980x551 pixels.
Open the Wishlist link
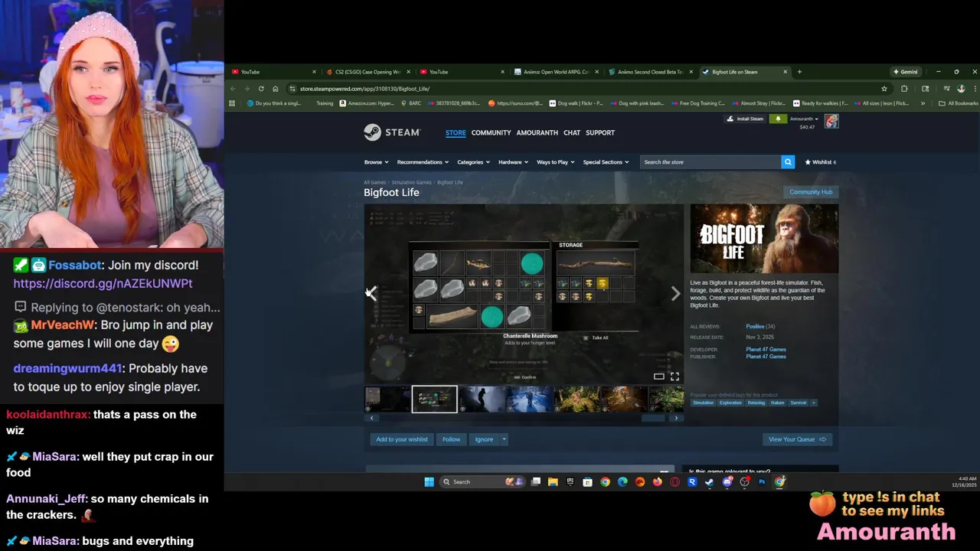click(x=821, y=162)
